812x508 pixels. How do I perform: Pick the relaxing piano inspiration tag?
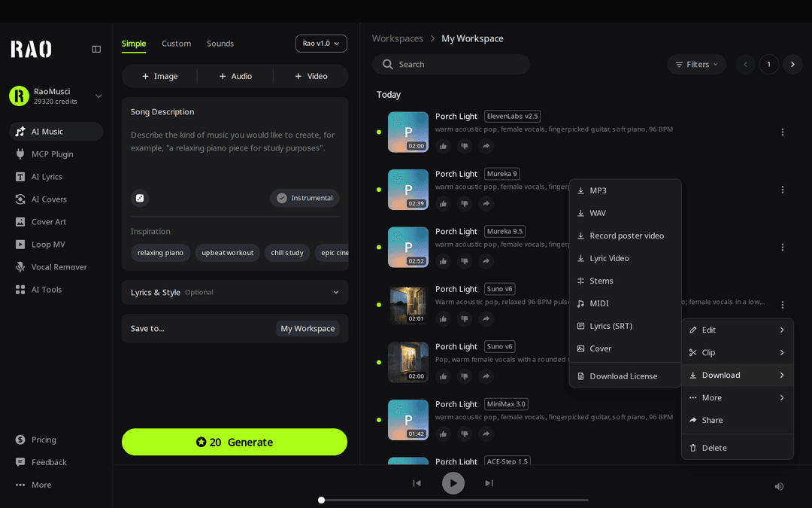[161, 253]
